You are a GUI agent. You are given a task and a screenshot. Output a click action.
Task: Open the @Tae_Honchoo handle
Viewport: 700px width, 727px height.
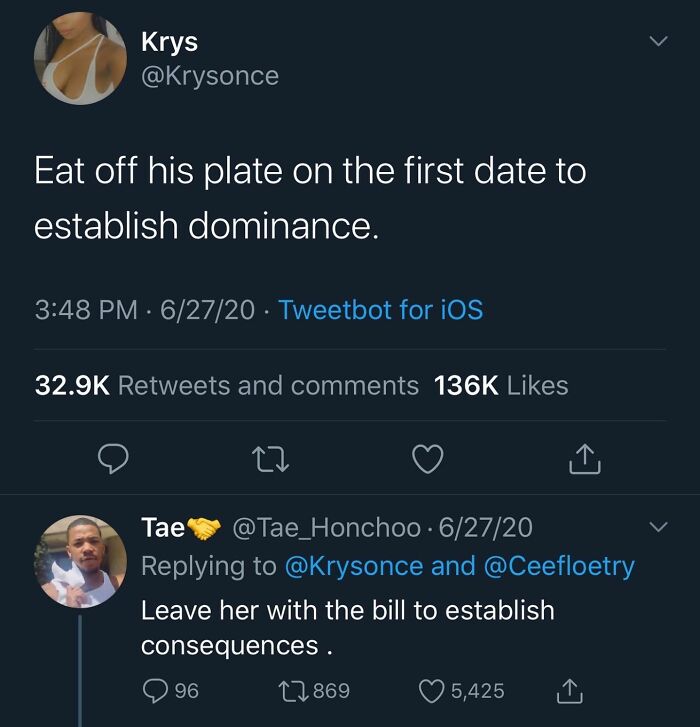(326, 528)
